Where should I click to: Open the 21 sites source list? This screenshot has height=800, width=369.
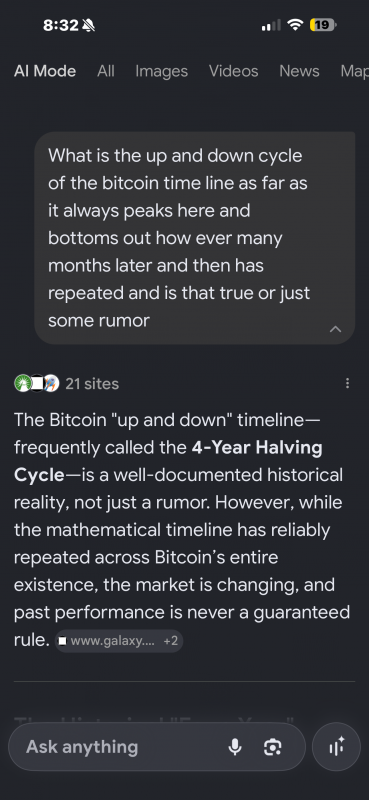92,384
